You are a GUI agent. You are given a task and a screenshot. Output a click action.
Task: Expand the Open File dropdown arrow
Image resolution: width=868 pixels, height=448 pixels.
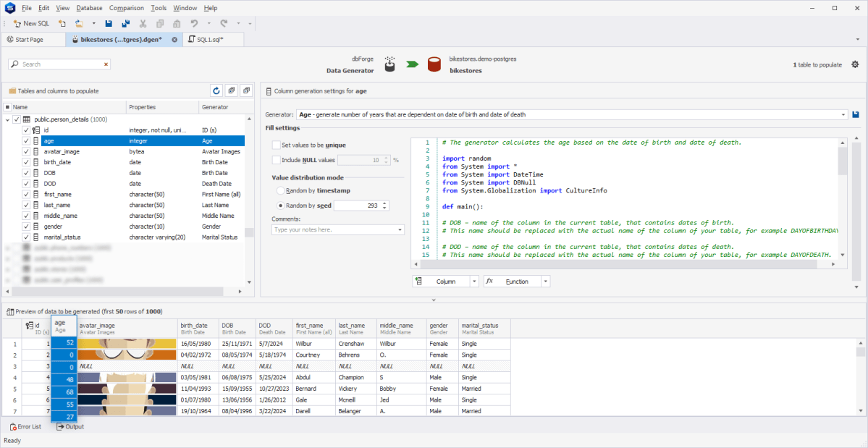[93, 24]
